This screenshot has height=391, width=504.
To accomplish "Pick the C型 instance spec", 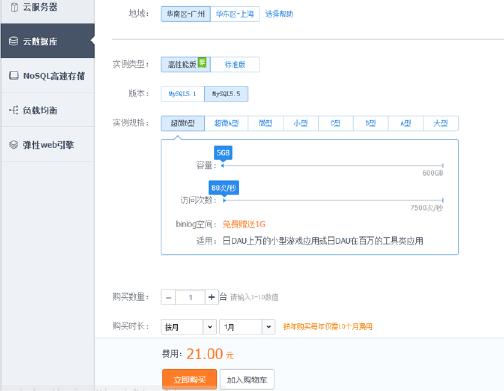I will 336,123.
